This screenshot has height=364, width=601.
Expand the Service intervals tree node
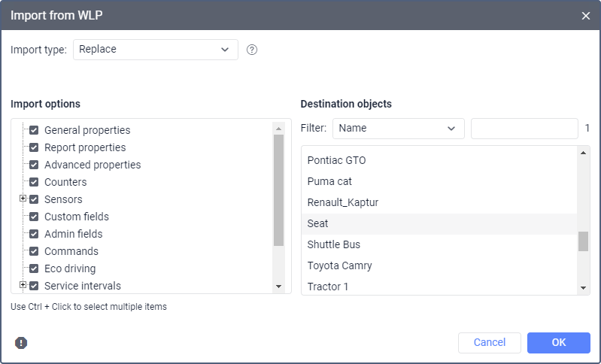23,286
